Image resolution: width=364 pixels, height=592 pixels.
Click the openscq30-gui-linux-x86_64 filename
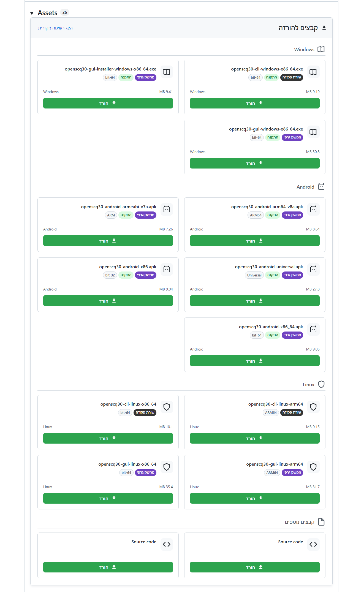[127, 464]
